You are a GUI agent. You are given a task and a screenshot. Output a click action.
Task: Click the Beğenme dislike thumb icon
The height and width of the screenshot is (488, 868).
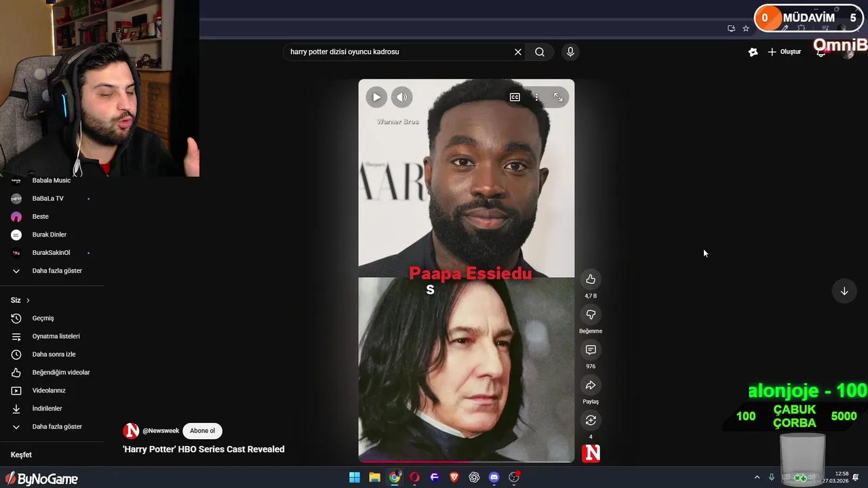(x=591, y=314)
